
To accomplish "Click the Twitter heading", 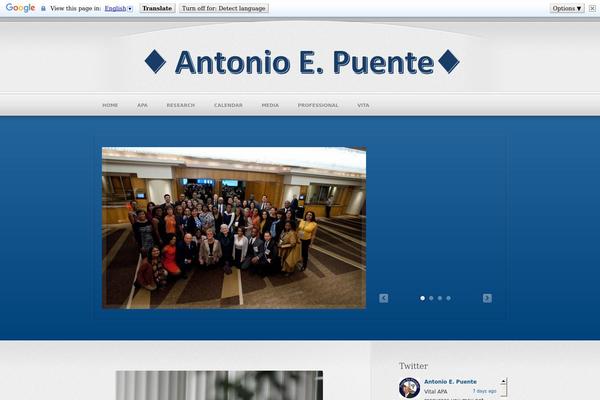I will (x=413, y=366).
